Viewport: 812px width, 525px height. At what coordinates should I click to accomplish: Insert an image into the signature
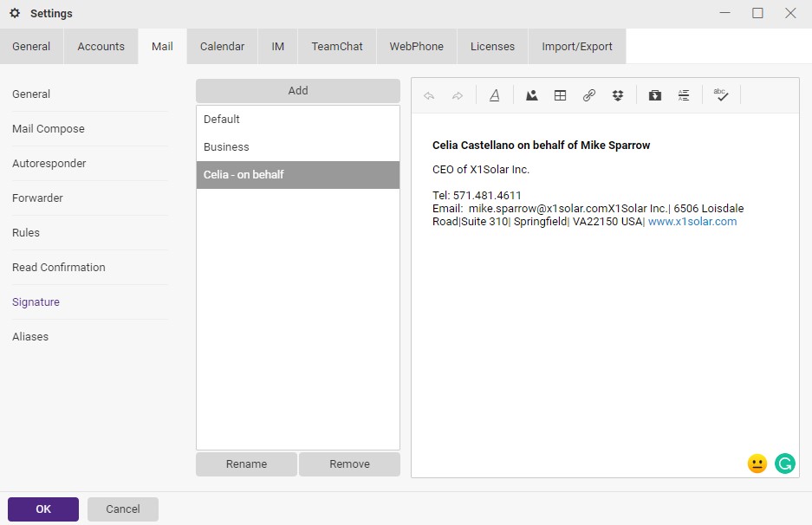point(532,96)
